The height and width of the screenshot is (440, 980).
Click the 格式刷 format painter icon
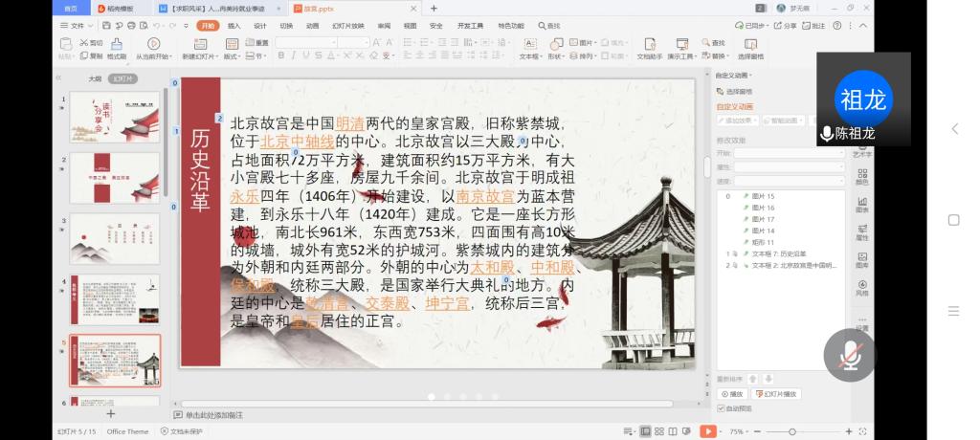click(x=116, y=44)
